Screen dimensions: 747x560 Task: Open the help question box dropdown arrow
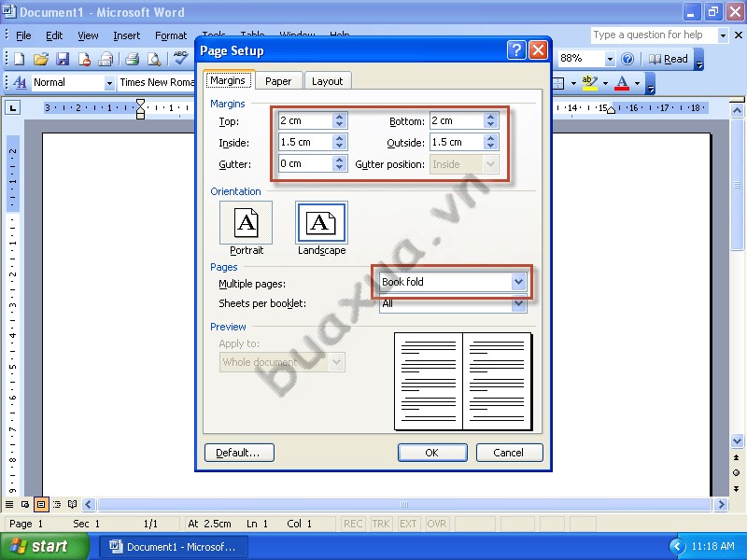click(723, 35)
